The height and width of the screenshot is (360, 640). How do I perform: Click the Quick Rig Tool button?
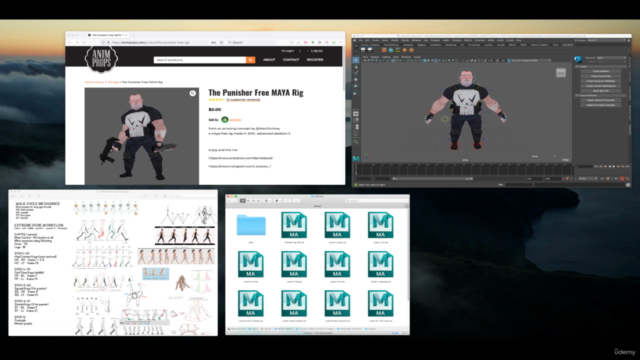pyautogui.click(x=601, y=91)
